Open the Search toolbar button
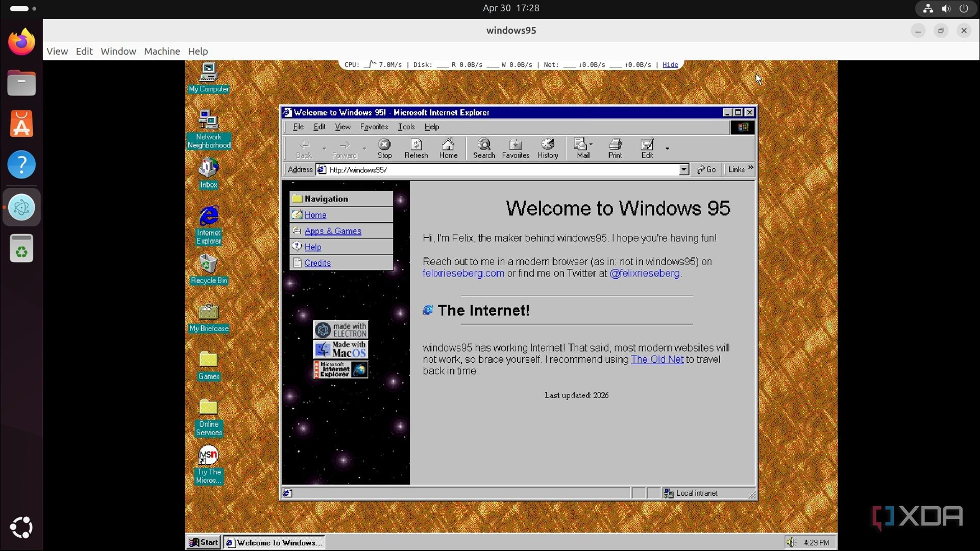This screenshot has height=551, width=980. click(x=484, y=149)
